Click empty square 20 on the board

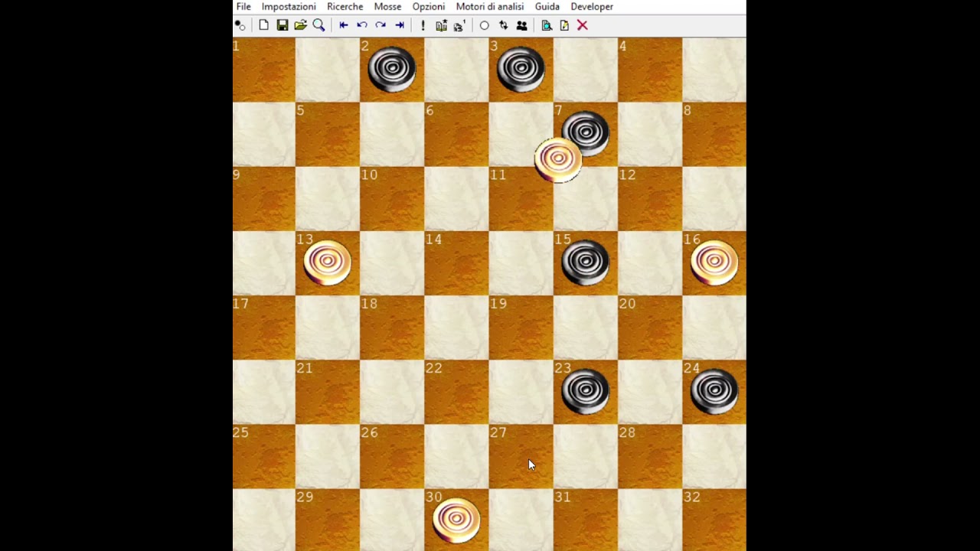[650, 328]
